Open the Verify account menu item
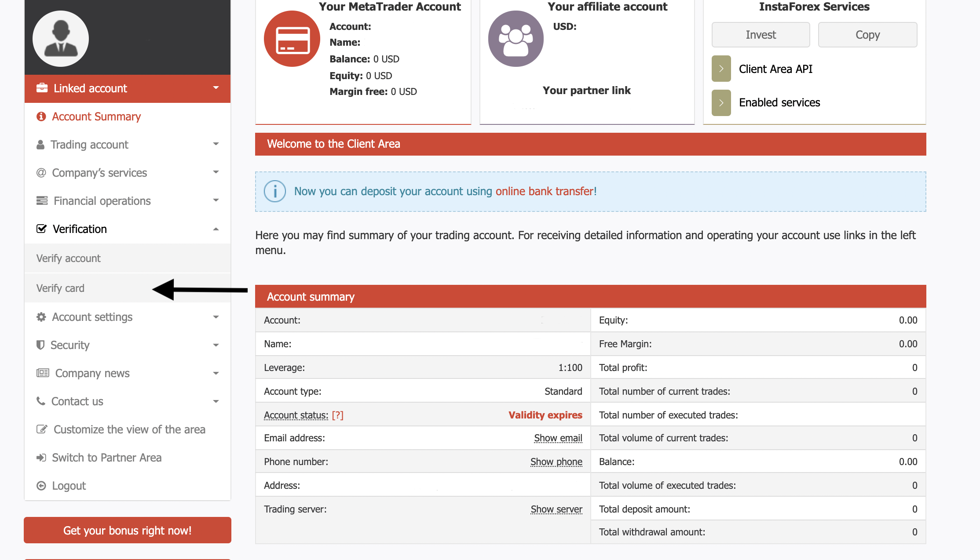Viewport: 980px width, 560px height. coord(69,258)
